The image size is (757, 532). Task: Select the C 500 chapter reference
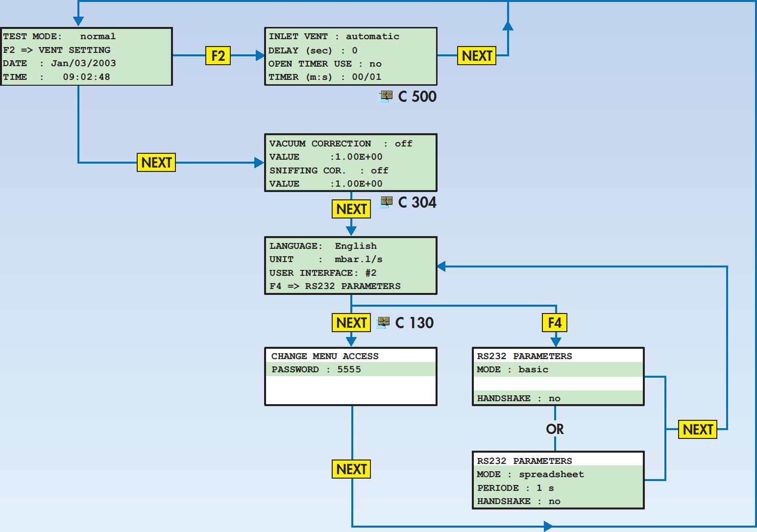click(x=417, y=97)
